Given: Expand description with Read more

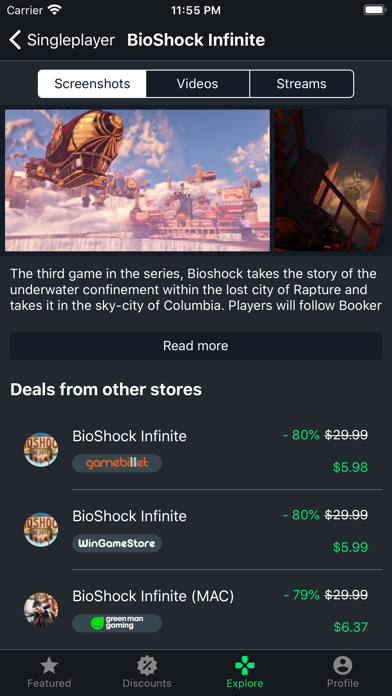Looking at the screenshot, I should click(196, 346).
